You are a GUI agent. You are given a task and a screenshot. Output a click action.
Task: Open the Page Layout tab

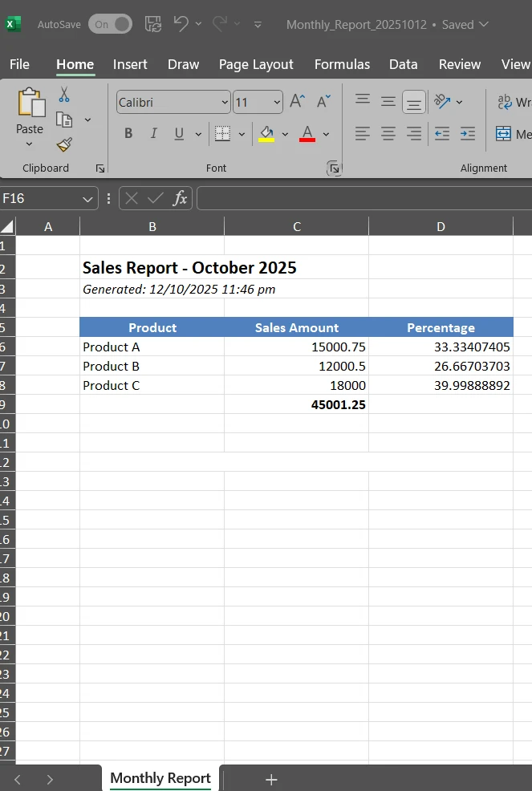(256, 64)
